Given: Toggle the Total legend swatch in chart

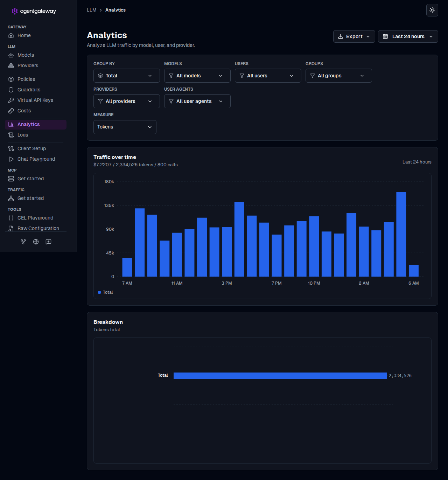Looking at the screenshot, I should pos(99,292).
